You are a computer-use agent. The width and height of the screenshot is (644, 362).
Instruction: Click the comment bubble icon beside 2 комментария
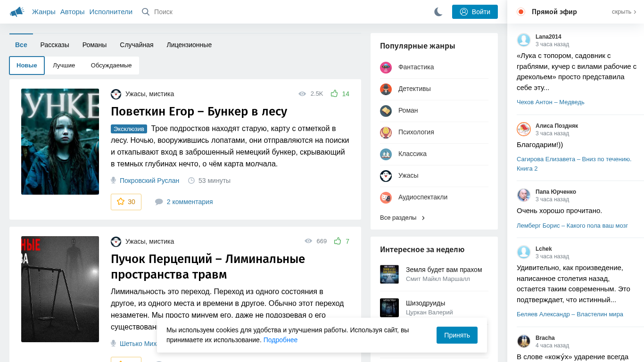[x=159, y=202]
